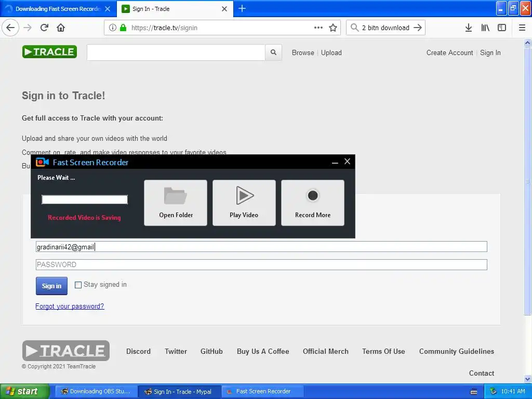Image resolution: width=532 pixels, height=399 pixels.
Task: Open the Windows start menu
Action: [24, 391]
